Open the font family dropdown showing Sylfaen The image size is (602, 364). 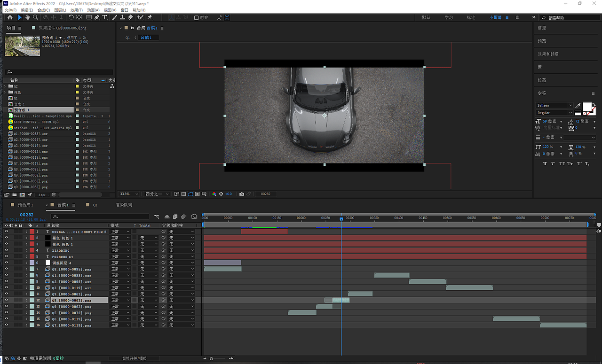coord(554,105)
